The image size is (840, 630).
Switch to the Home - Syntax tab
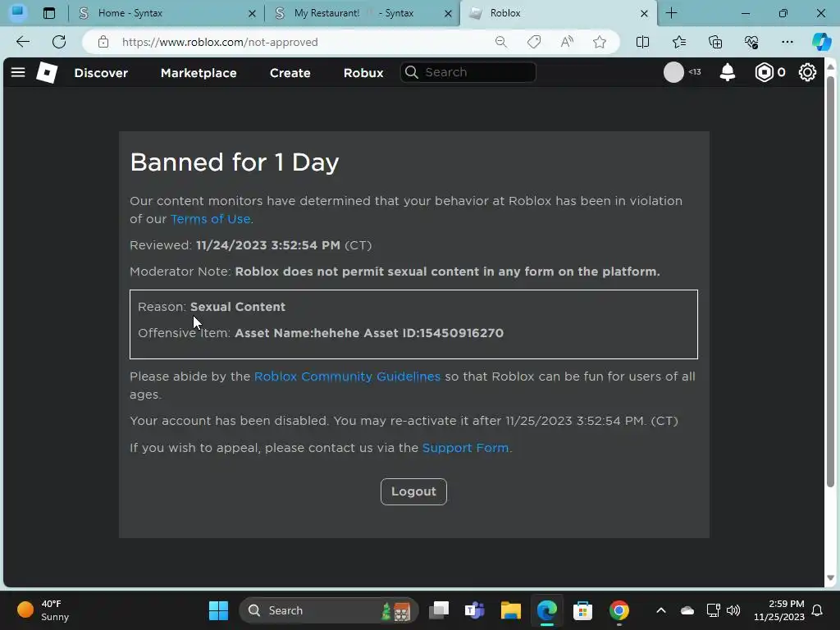[167, 13]
